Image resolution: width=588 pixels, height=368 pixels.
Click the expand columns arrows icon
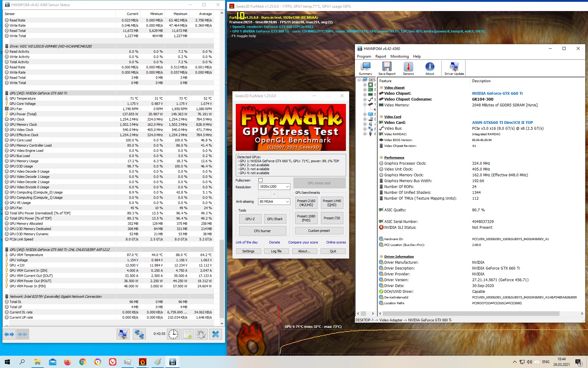coord(9,334)
